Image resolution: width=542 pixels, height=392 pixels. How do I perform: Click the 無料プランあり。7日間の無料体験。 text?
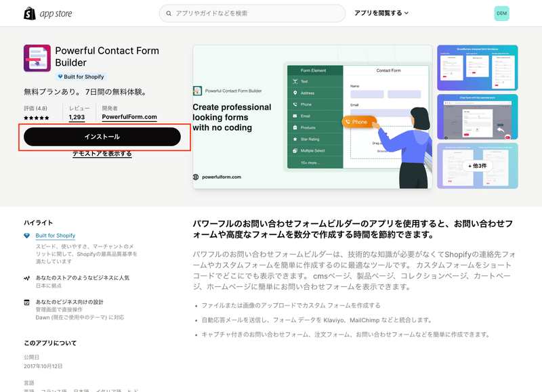coord(86,92)
